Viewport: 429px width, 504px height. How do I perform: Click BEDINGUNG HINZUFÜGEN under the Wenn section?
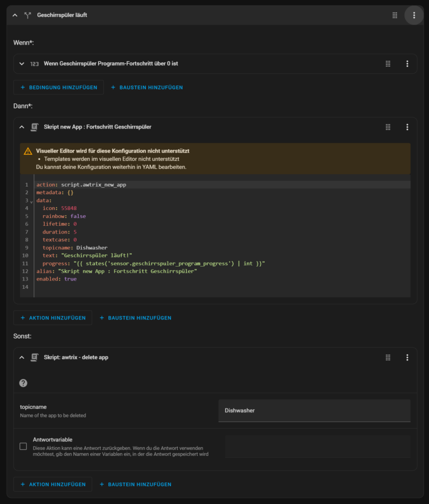(x=58, y=87)
